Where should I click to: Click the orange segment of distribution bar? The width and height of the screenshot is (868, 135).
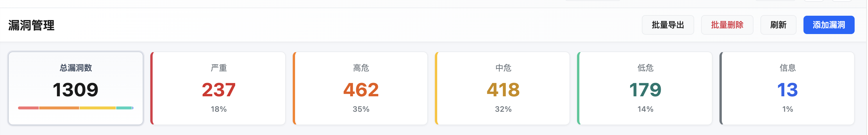pyautogui.click(x=59, y=108)
